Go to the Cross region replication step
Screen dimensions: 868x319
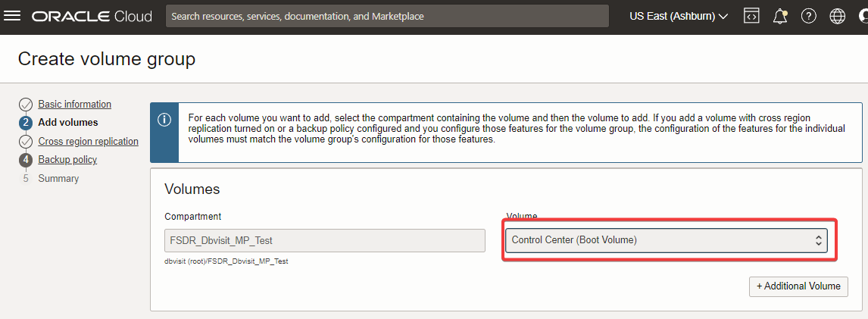pyautogui.click(x=89, y=141)
